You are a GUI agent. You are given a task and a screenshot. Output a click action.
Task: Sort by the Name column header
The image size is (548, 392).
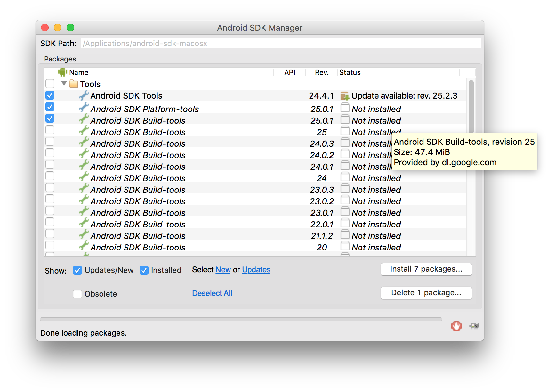click(165, 72)
